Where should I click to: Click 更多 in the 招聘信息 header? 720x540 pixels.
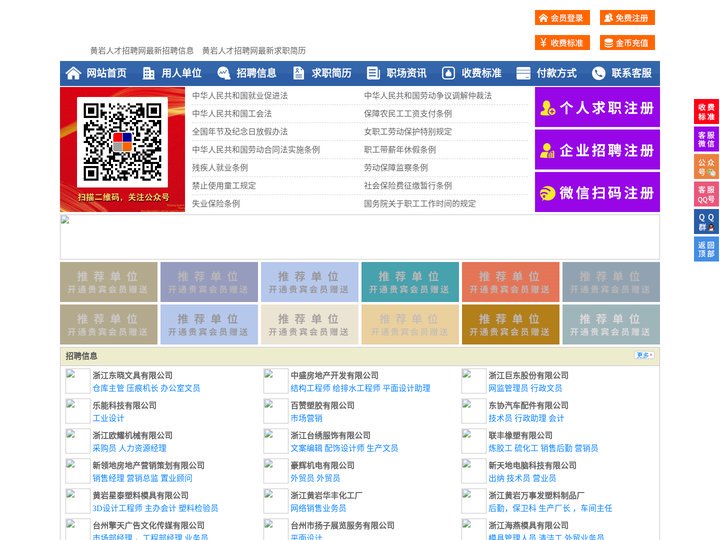(644, 355)
